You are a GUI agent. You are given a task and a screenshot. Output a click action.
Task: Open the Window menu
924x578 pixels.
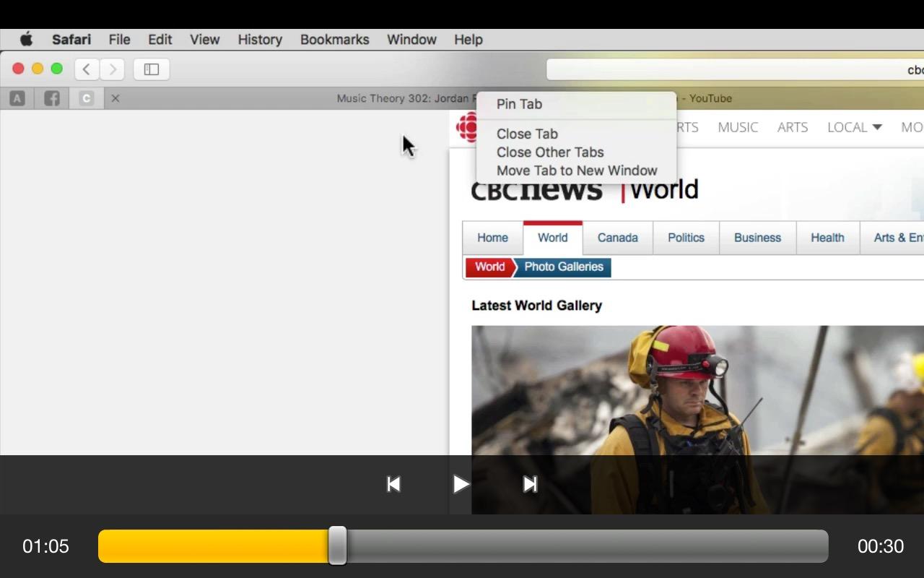[411, 40]
